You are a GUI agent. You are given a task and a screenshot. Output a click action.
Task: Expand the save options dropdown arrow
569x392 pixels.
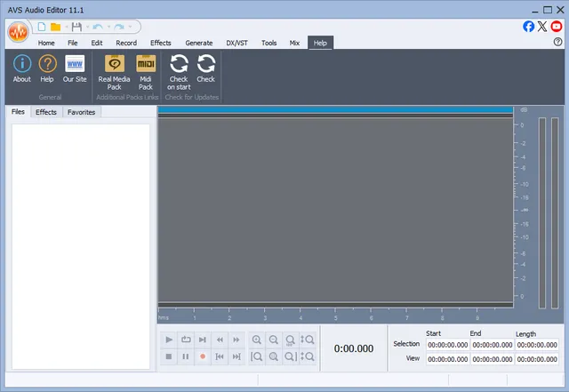coord(87,27)
